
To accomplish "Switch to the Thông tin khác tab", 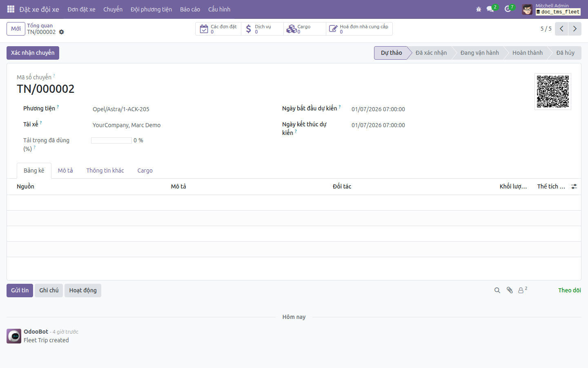I will point(105,171).
